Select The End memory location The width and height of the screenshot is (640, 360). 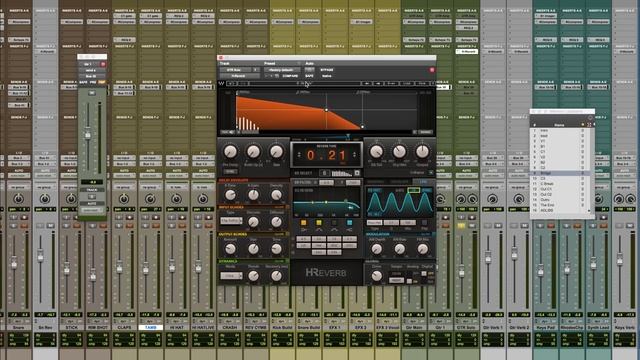pyautogui.click(x=559, y=205)
